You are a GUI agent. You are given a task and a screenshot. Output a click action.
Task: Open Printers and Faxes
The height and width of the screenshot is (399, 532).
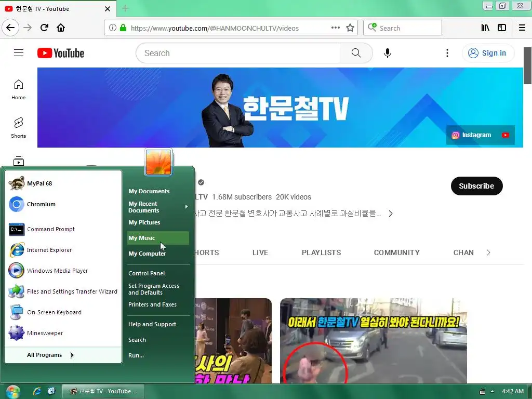[x=158, y=304]
